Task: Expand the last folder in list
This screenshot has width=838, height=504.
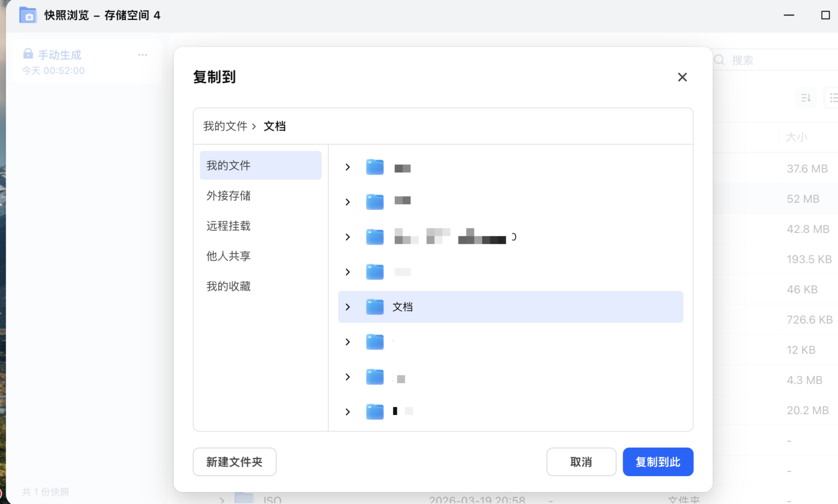Action: click(348, 412)
